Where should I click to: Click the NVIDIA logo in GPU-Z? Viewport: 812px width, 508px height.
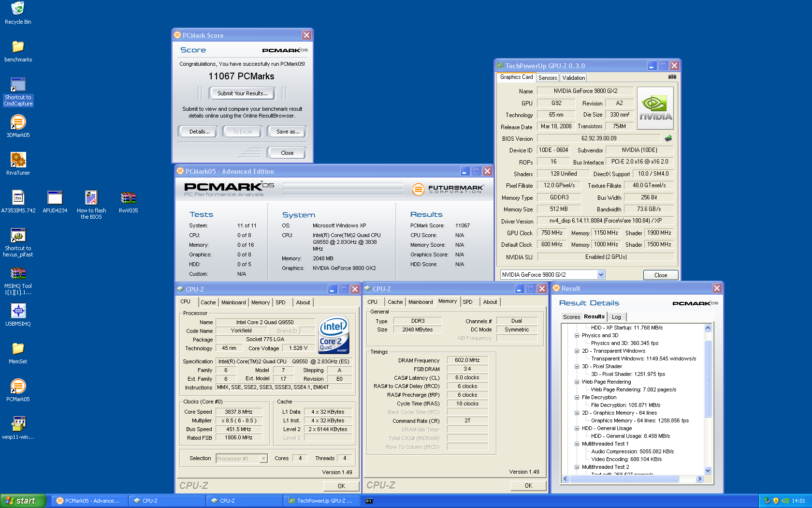655,108
